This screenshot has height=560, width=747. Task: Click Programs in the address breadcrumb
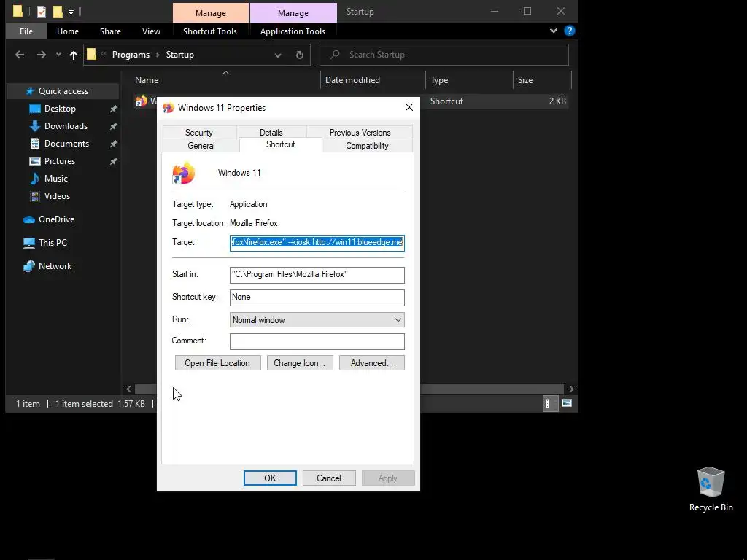click(x=131, y=55)
